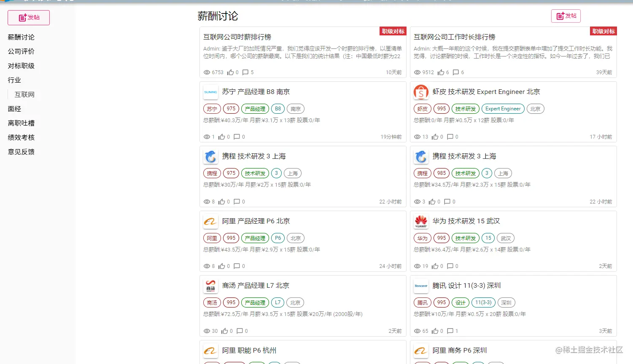Open comments on the 苏宁 产品经理 post
The width and height of the screenshot is (633, 364).
[237, 137]
